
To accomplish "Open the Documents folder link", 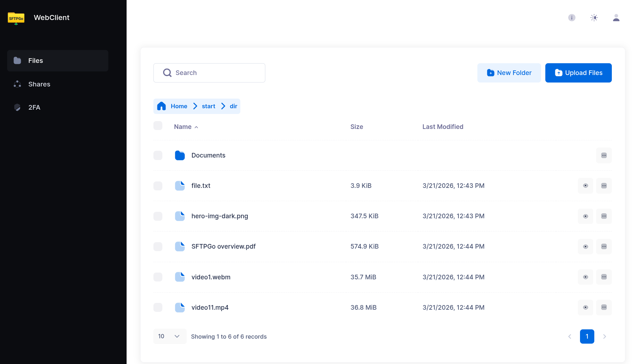I will tap(208, 155).
